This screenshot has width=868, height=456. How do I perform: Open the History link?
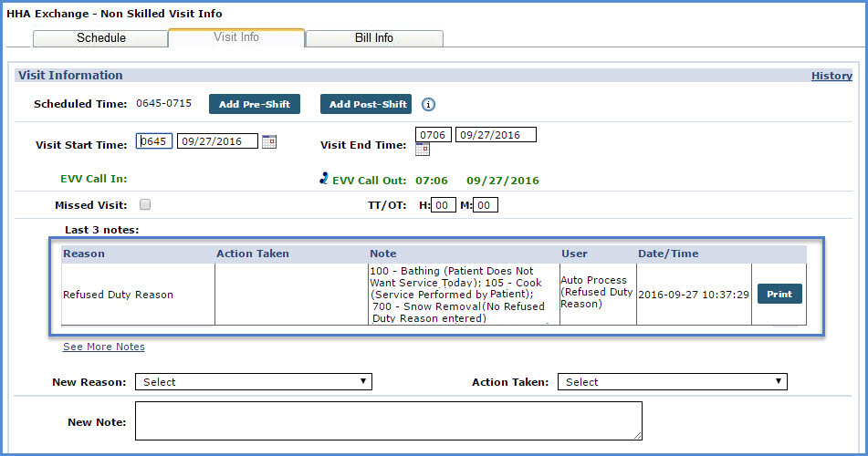point(831,76)
